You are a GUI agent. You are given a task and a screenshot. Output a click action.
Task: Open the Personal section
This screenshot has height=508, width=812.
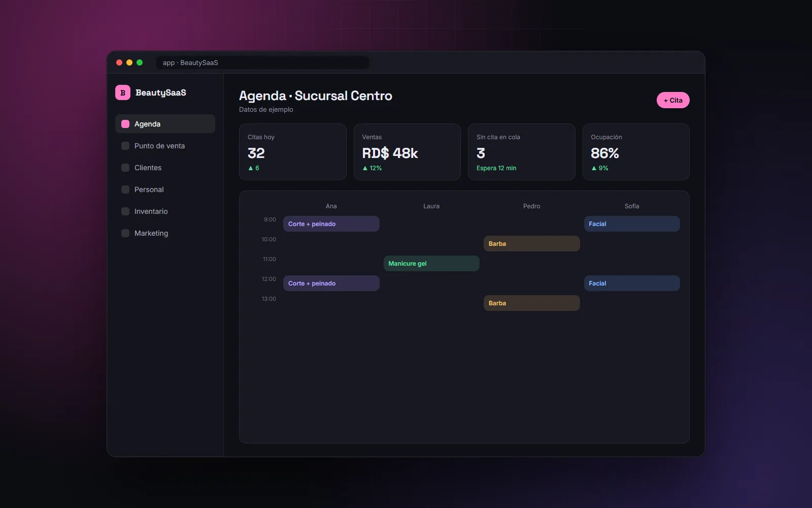(165, 189)
